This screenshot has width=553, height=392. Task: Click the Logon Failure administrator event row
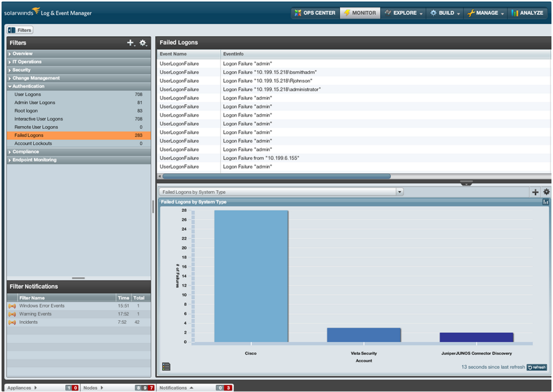pos(354,90)
